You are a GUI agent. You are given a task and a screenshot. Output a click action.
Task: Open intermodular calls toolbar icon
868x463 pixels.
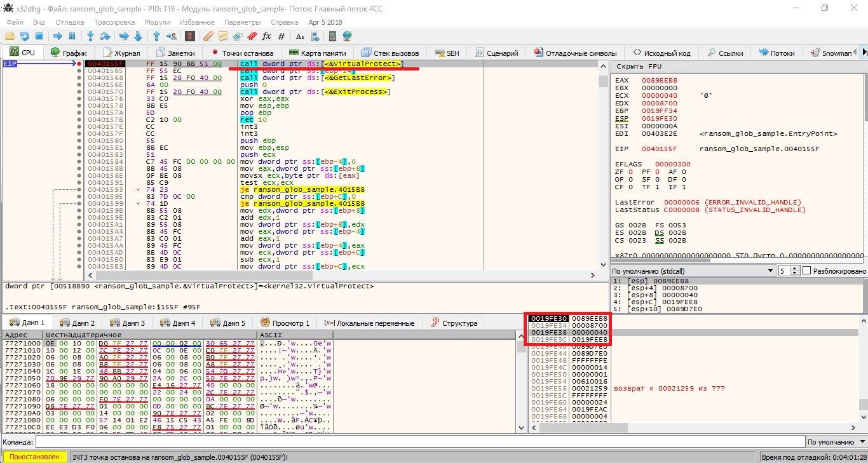click(315, 36)
